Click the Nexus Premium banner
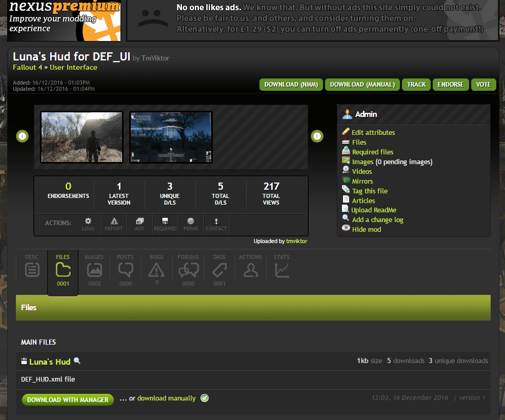 click(x=64, y=21)
